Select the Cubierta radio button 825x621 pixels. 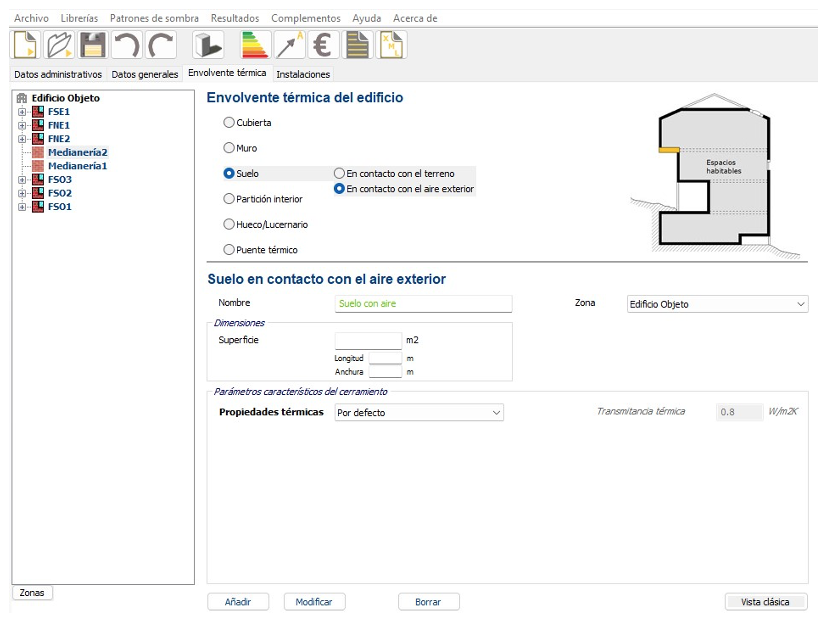pyautogui.click(x=229, y=123)
